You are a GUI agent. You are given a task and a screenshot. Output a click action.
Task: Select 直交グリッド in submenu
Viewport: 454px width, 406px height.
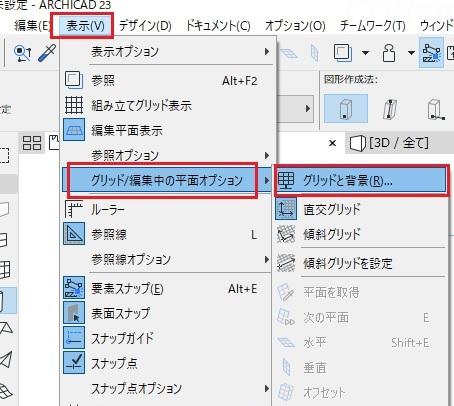coord(361,209)
